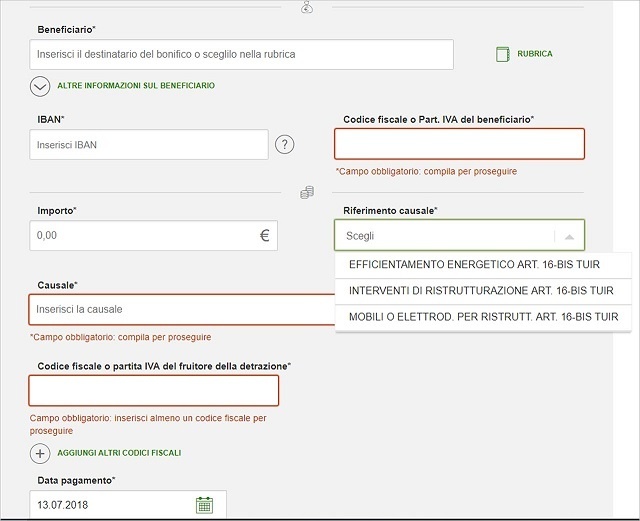640x521 pixels.
Task: Click the Riferimento causale 'Scegli' combo box
Action: 445,236
